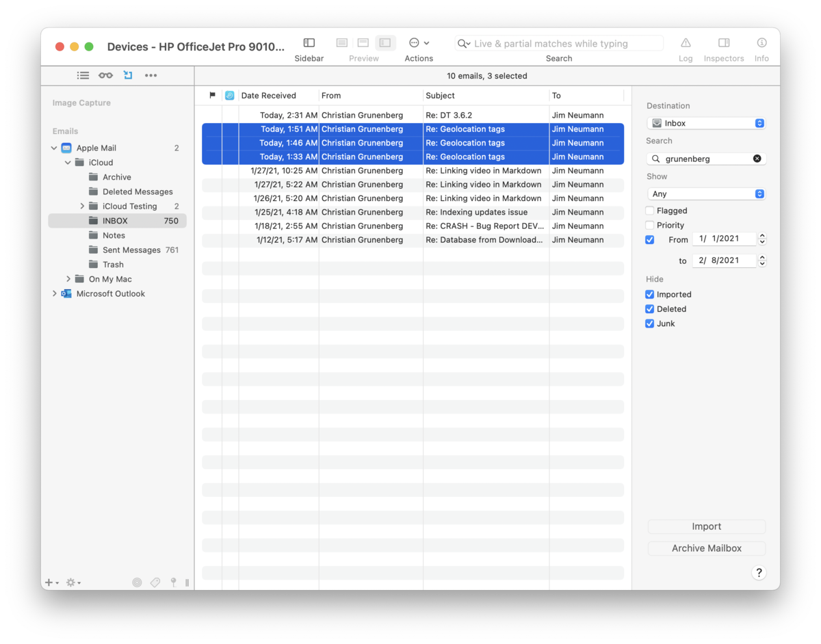Open the Show Any dropdown
Image resolution: width=821 pixels, height=644 pixels.
(x=706, y=194)
